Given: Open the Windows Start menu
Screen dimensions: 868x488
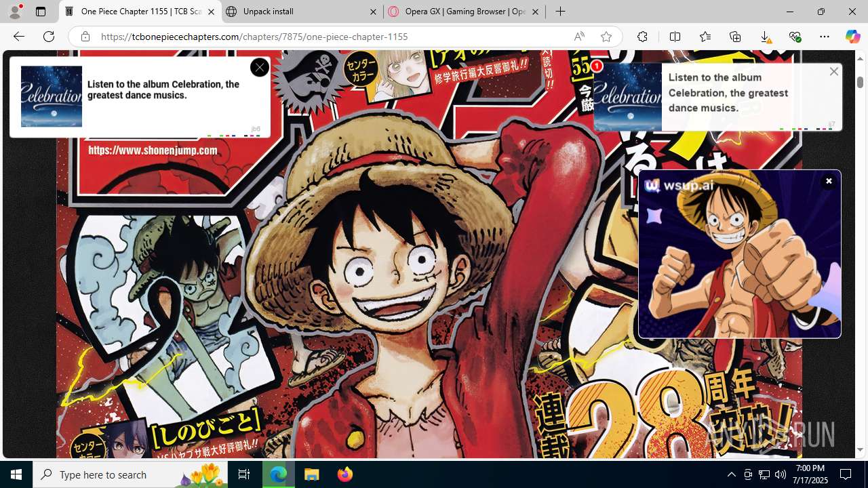Looking at the screenshot, I should click(16, 474).
